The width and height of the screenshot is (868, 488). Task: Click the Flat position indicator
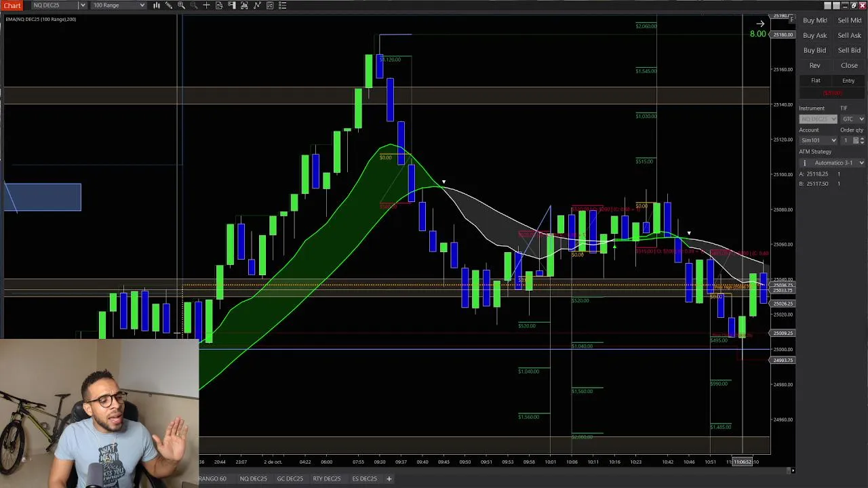click(x=816, y=81)
